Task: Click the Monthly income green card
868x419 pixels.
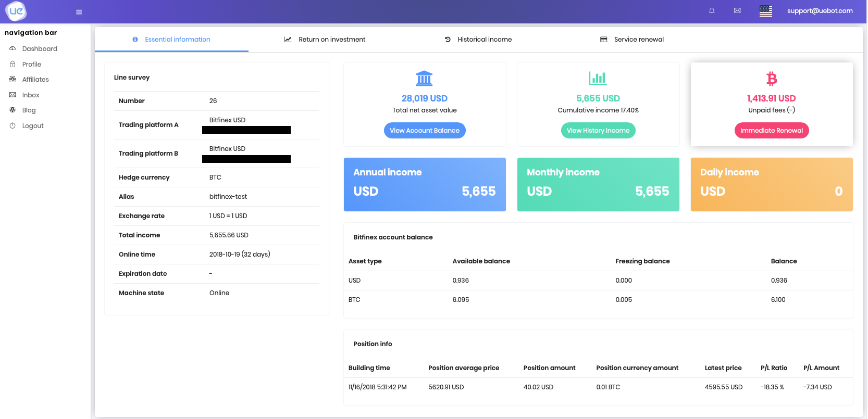Action: pyautogui.click(x=598, y=184)
